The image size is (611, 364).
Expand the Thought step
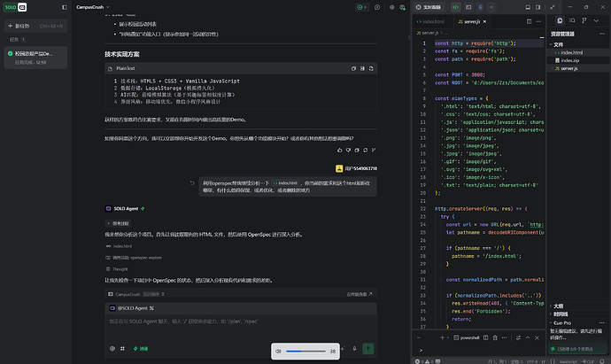click(x=117, y=269)
